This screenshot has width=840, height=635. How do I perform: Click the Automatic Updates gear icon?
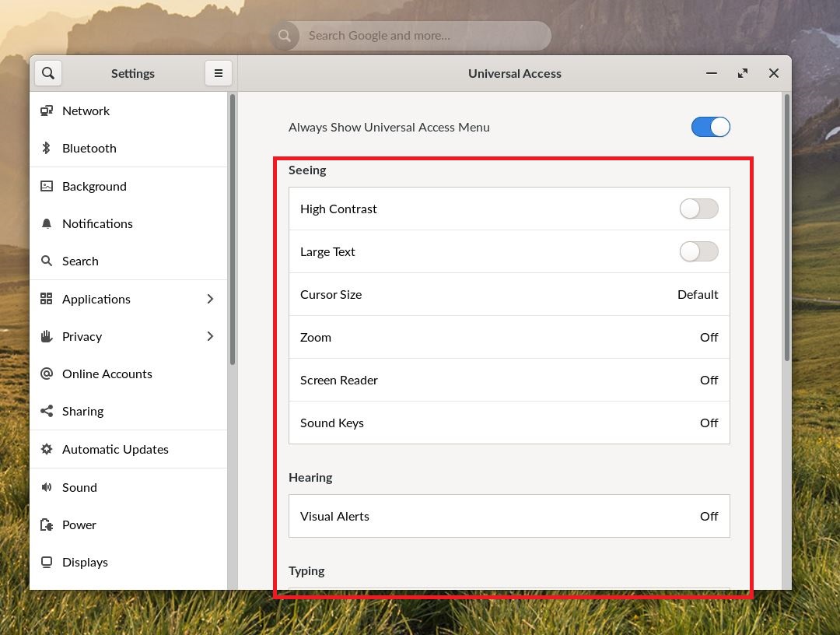[47, 449]
